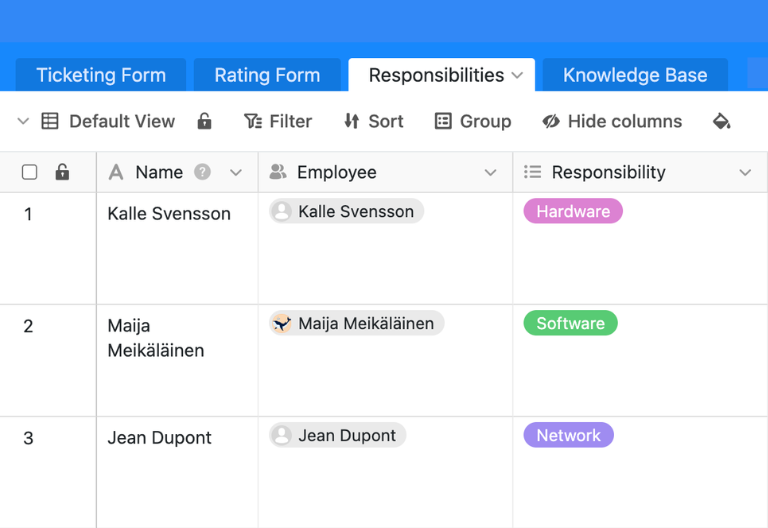
Task: Open the Employee column dropdown menu
Action: 490,172
